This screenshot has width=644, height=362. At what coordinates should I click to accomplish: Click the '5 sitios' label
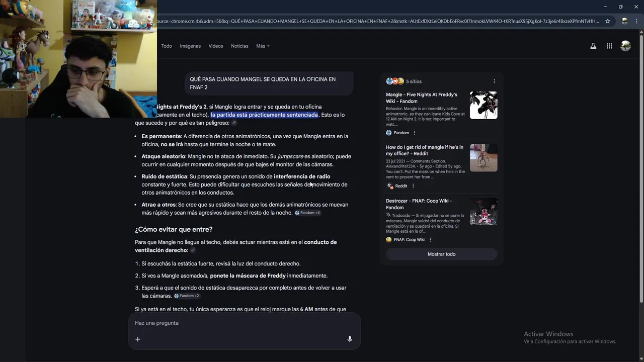[x=414, y=81]
